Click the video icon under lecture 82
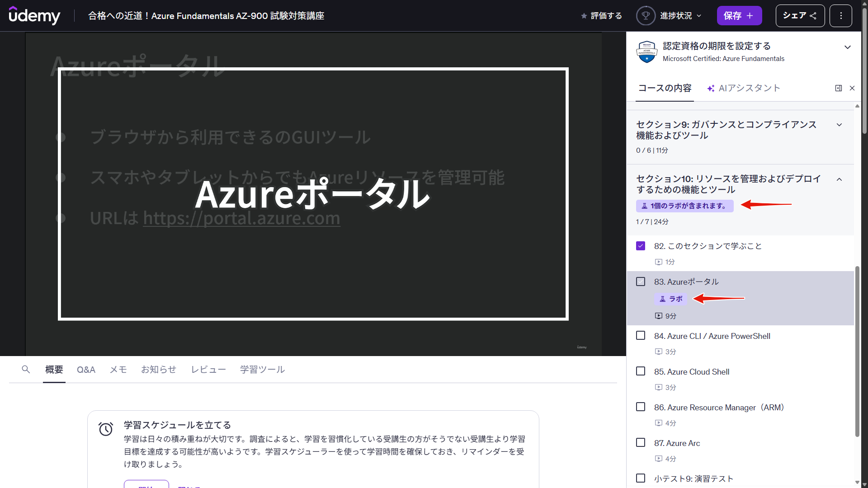The image size is (868, 488). click(659, 262)
